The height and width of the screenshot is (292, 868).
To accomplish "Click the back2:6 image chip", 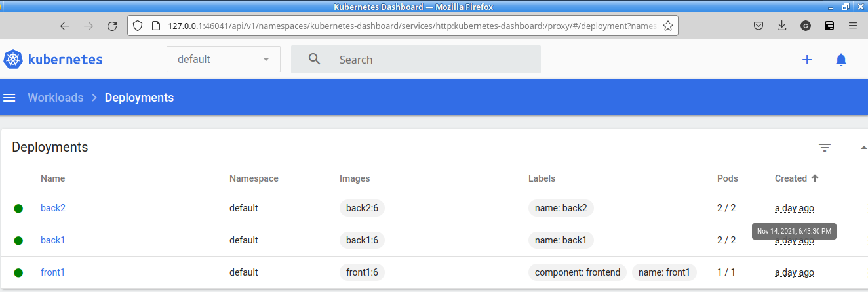I will 362,208.
